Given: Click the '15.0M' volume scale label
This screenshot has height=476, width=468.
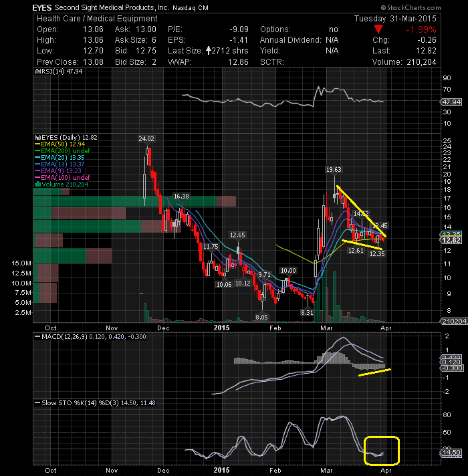Looking at the screenshot, I should point(21,263).
